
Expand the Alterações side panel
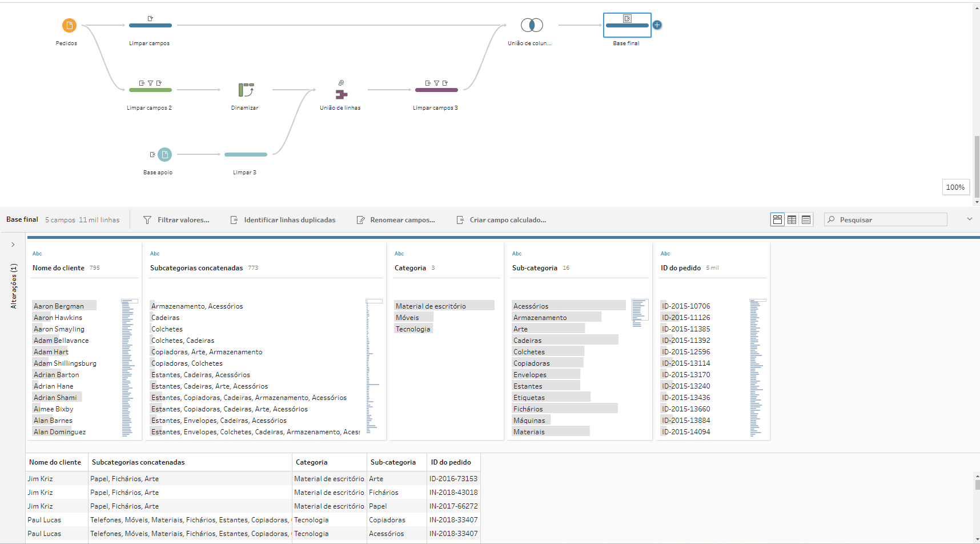click(x=13, y=245)
